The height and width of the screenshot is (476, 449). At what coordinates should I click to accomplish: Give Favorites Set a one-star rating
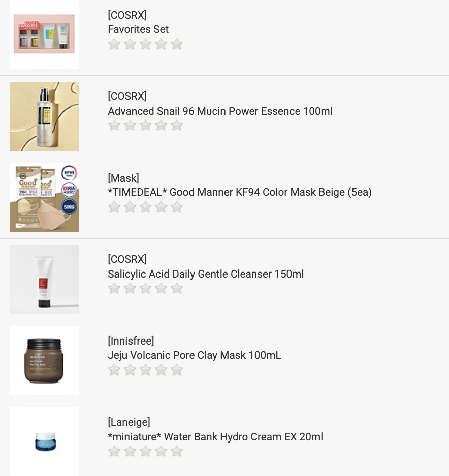[x=114, y=45]
